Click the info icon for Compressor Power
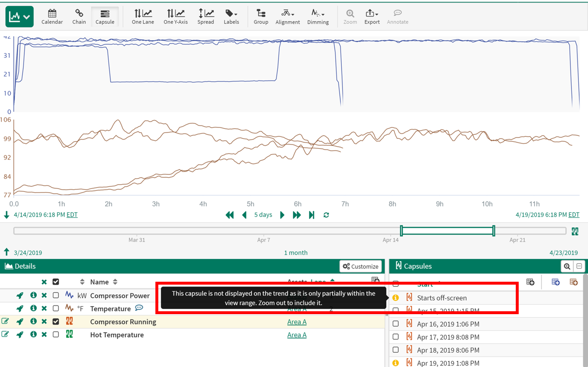 (34, 295)
